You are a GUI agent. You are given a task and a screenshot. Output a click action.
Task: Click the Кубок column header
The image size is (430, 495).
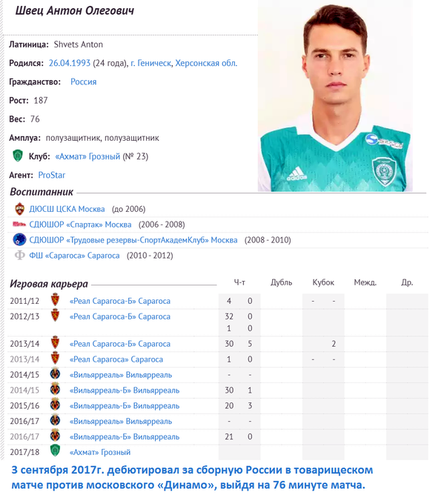coord(323,282)
